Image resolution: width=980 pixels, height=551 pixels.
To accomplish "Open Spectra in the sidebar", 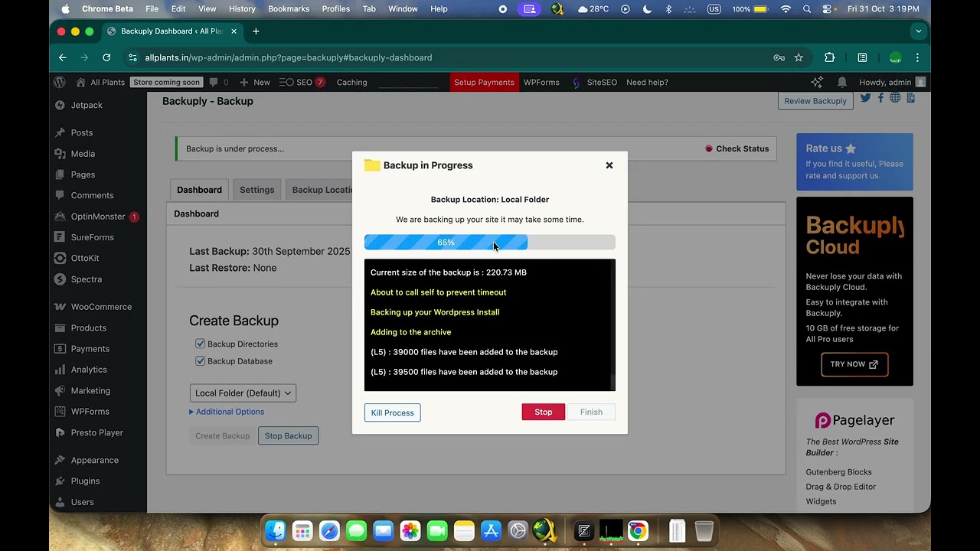I will pyautogui.click(x=87, y=279).
